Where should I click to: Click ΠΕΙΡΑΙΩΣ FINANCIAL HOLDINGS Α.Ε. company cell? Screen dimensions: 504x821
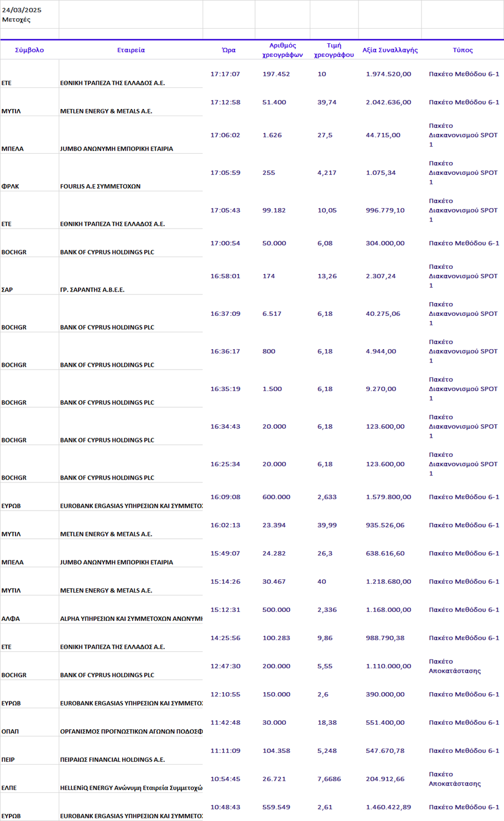[x=112, y=760]
